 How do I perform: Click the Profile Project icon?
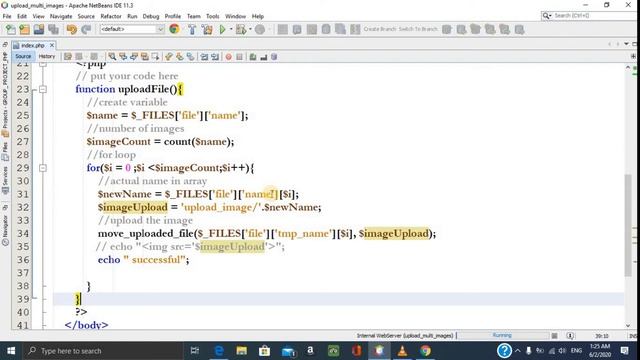tap(260, 29)
